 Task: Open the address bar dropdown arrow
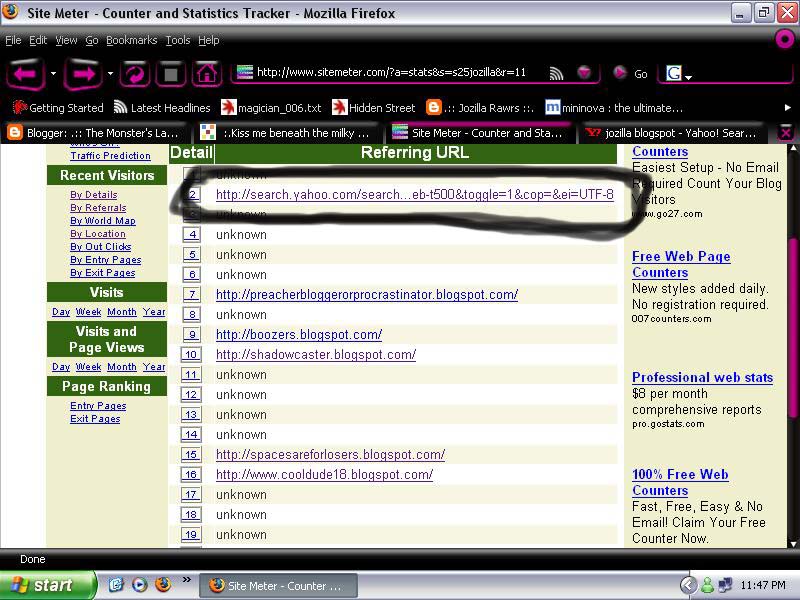(x=584, y=73)
